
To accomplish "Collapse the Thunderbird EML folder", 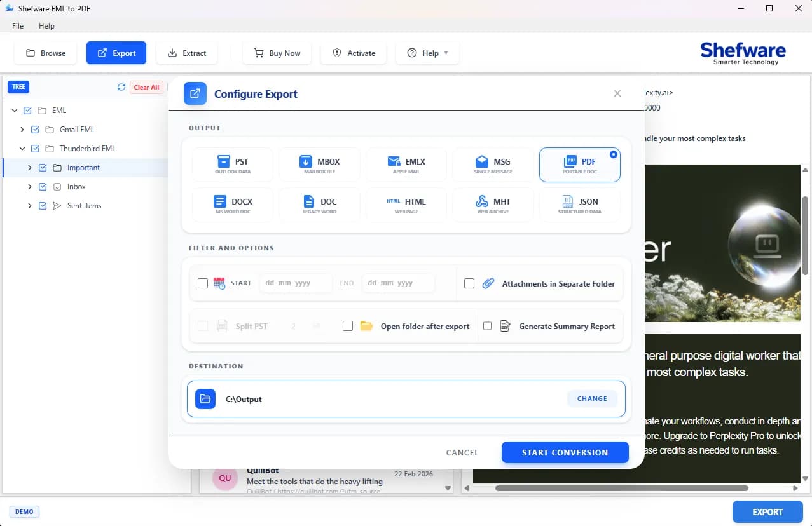I will (x=22, y=149).
